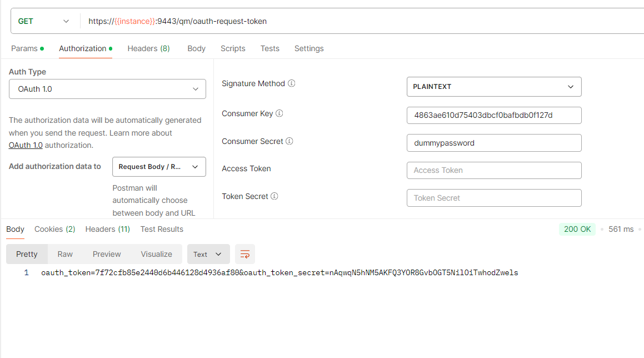Open the PLAINTEXT signature method dropdown
Image resolution: width=644 pixels, height=358 pixels.
pyautogui.click(x=493, y=87)
